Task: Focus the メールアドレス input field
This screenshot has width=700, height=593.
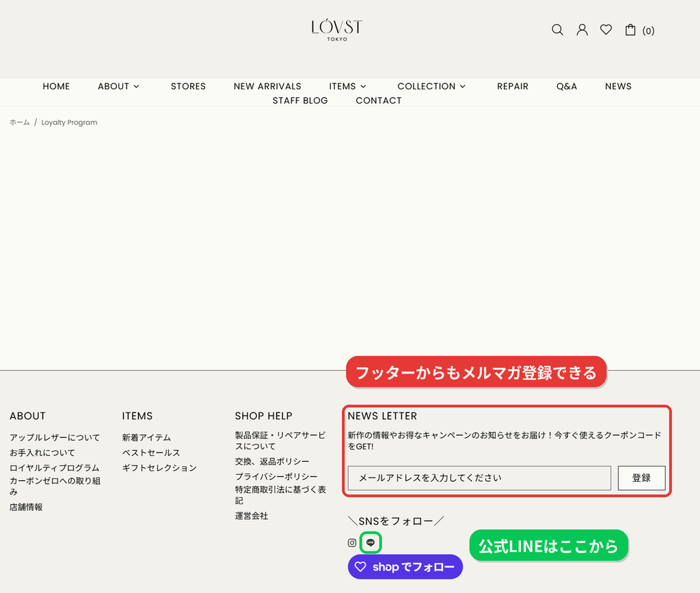Action: coord(479,478)
